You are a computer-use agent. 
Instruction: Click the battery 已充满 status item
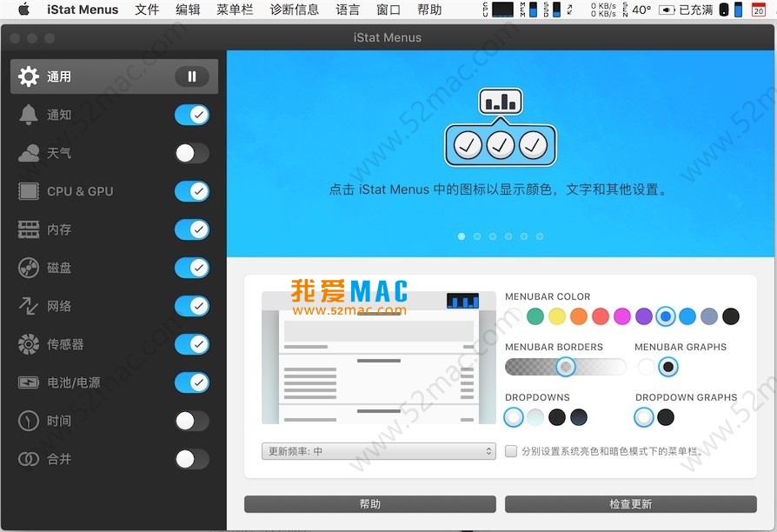tap(686, 10)
